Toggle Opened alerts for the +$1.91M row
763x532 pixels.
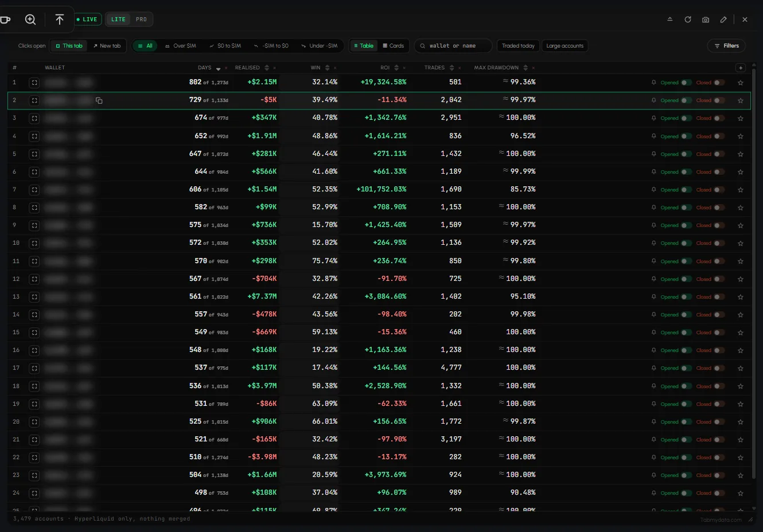click(686, 136)
